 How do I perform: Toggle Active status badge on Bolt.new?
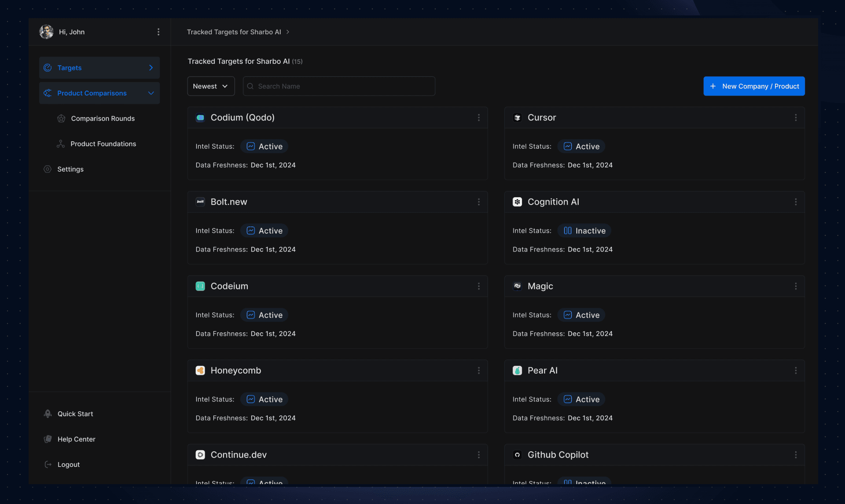coord(264,231)
